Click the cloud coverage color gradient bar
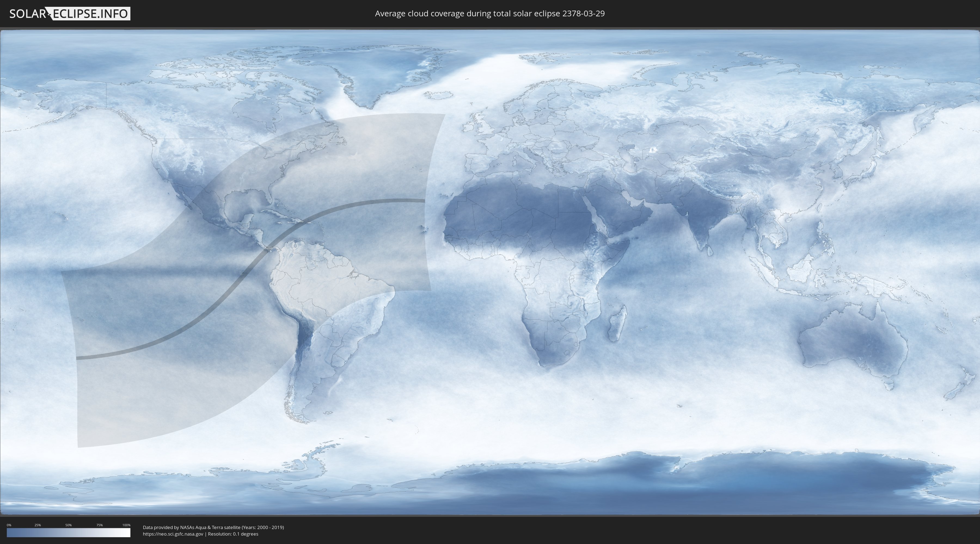This screenshot has height=544, width=980. 69,533
